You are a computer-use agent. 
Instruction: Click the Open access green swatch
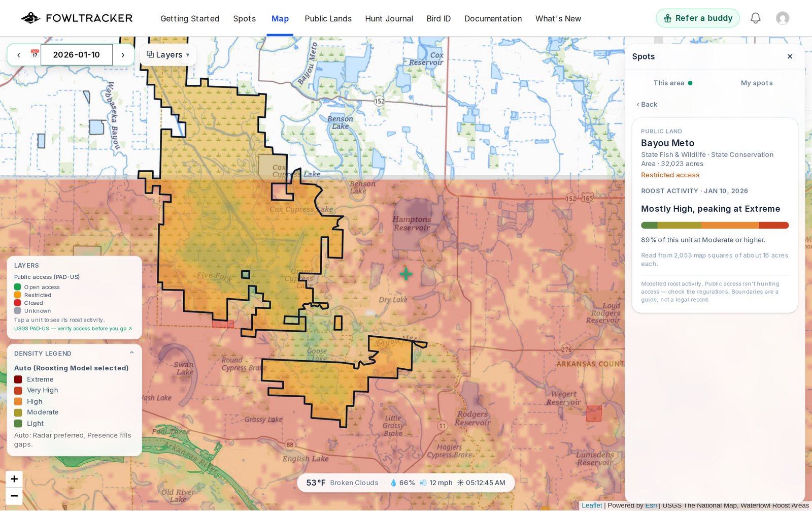click(x=18, y=287)
